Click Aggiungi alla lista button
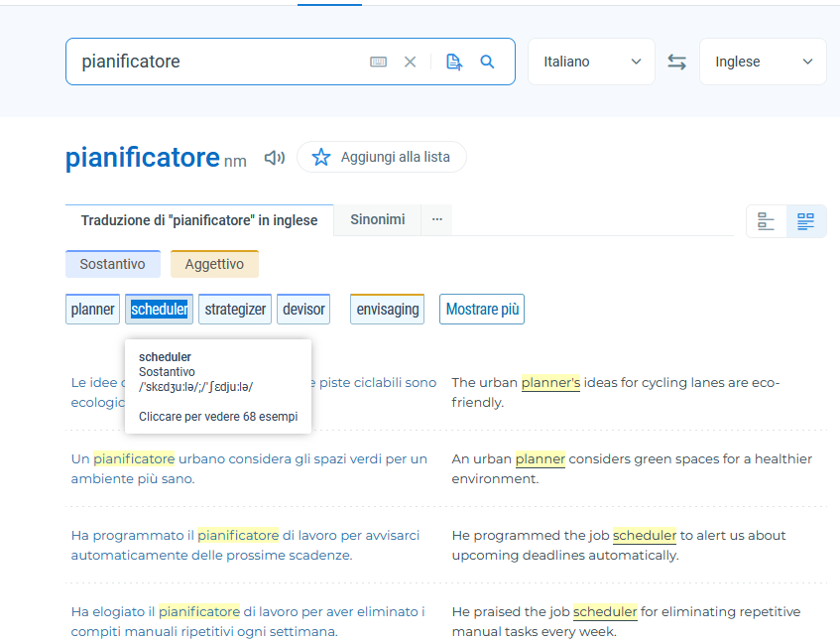The width and height of the screenshot is (840, 642). [x=382, y=157]
